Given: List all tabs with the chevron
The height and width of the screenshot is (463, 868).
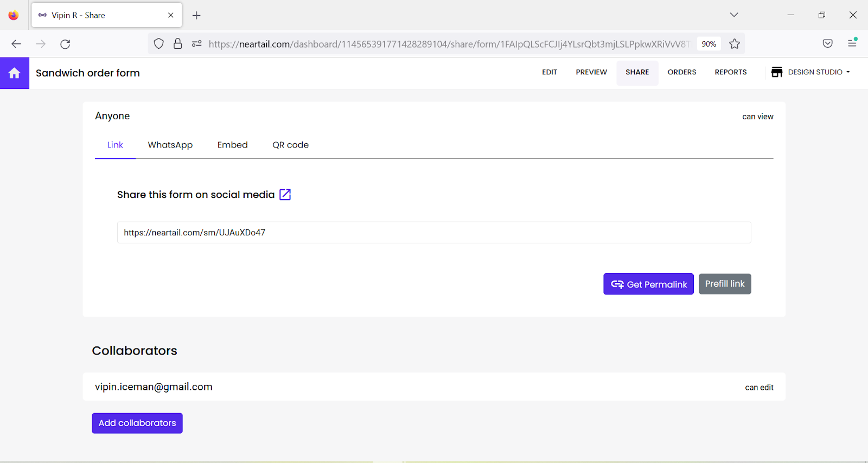Looking at the screenshot, I should (x=734, y=15).
